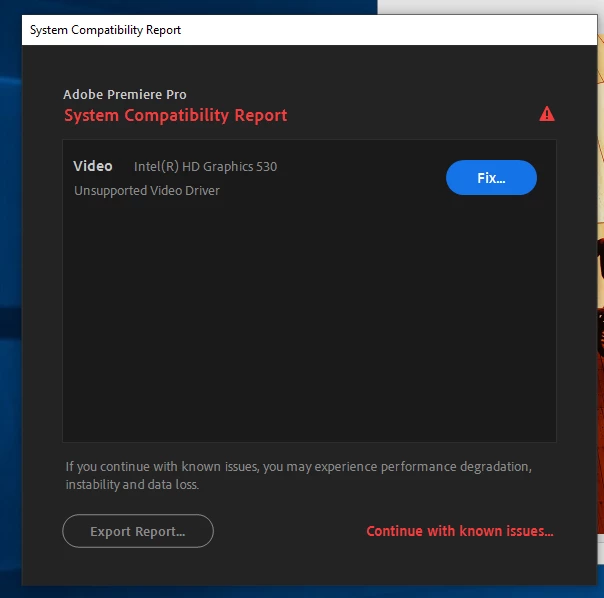Click the Intel(R) HD Graphics 530 label
The image size is (604, 598).
click(205, 166)
